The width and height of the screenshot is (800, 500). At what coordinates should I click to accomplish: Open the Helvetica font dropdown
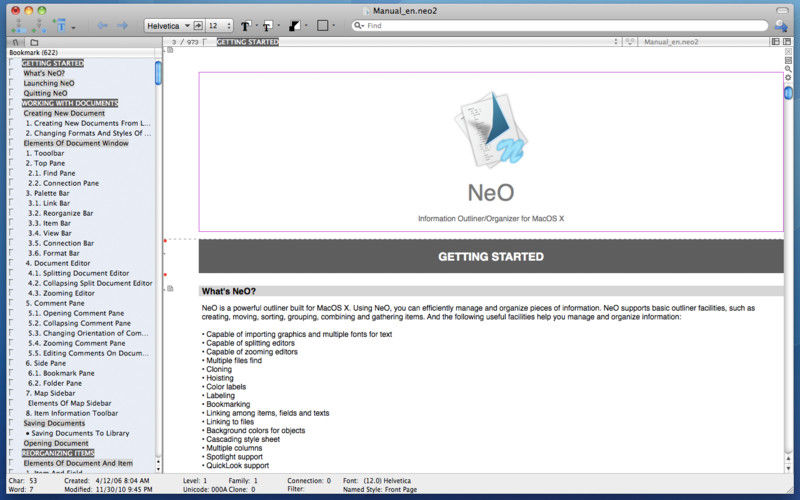(x=168, y=26)
